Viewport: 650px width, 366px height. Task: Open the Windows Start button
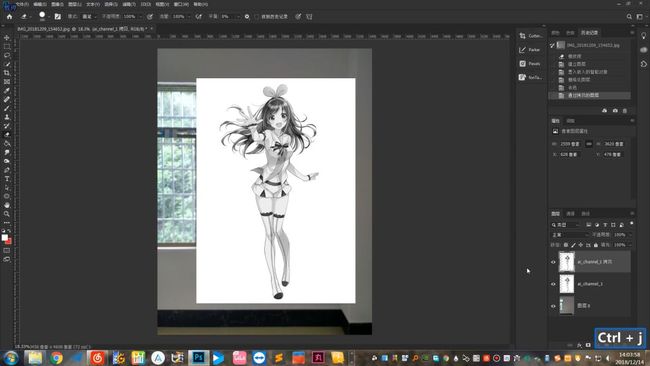[10, 358]
